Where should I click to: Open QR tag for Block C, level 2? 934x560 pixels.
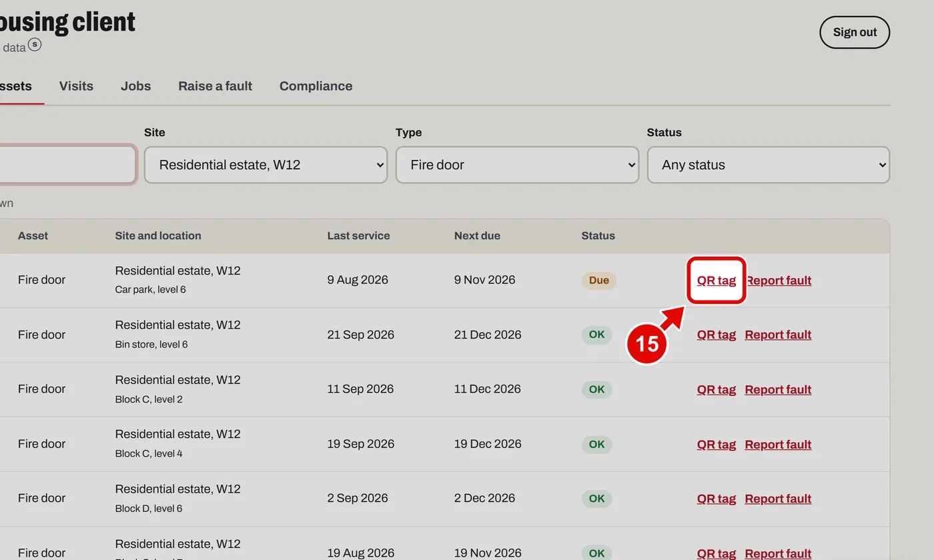717,389
